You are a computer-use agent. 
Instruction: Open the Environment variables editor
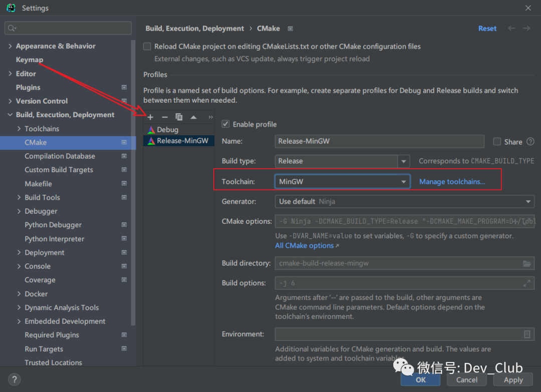[x=527, y=334]
